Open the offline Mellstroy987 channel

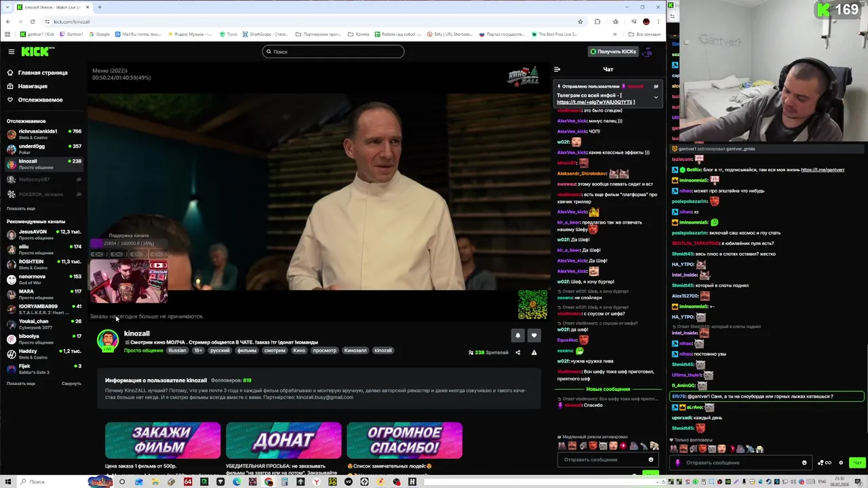pos(43,180)
